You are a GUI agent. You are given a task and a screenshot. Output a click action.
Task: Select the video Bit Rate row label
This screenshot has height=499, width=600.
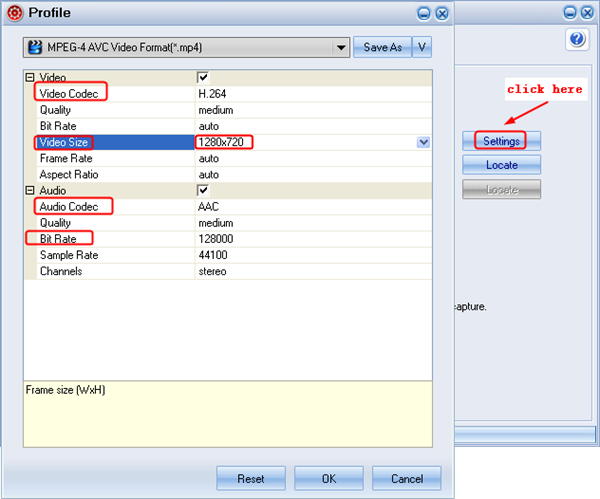[x=58, y=126]
